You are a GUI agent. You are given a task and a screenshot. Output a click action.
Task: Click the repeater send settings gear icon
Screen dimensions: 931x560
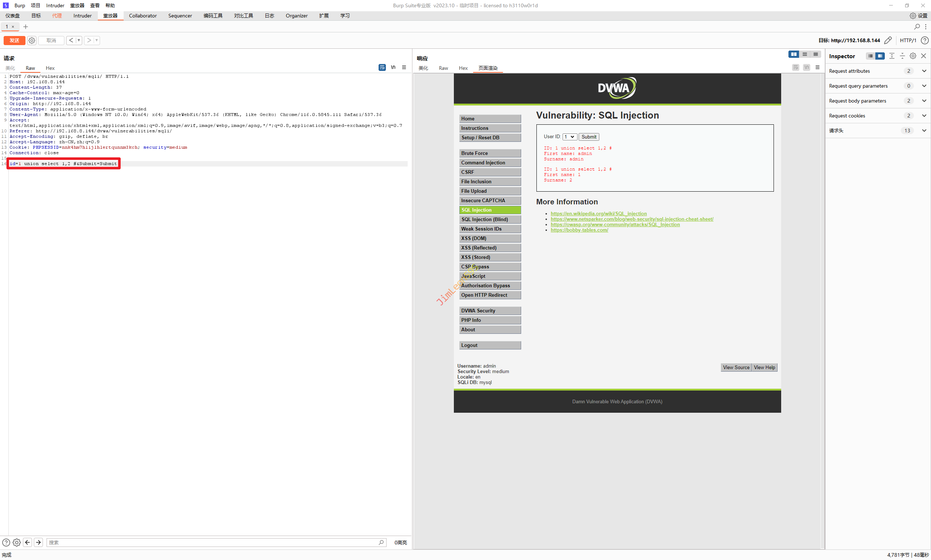pos(32,40)
